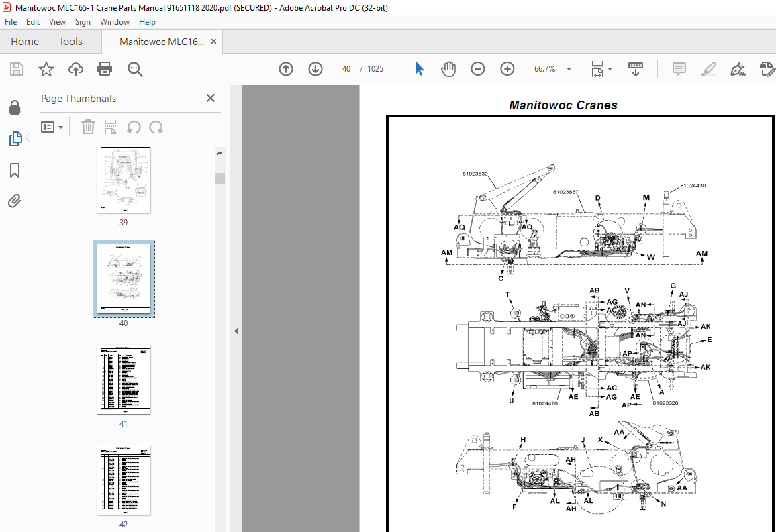Open print pages extract icon

(110, 127)
